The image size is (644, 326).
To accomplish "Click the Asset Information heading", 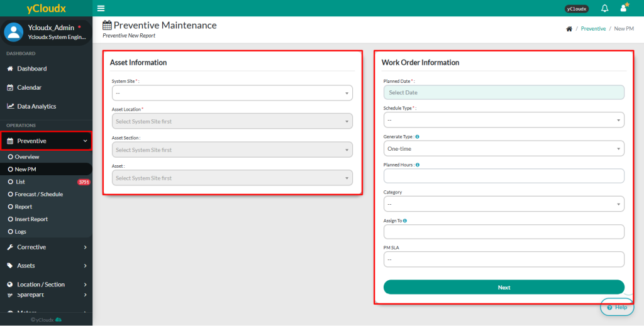I will pyautogui.click(x=138, y=63).
